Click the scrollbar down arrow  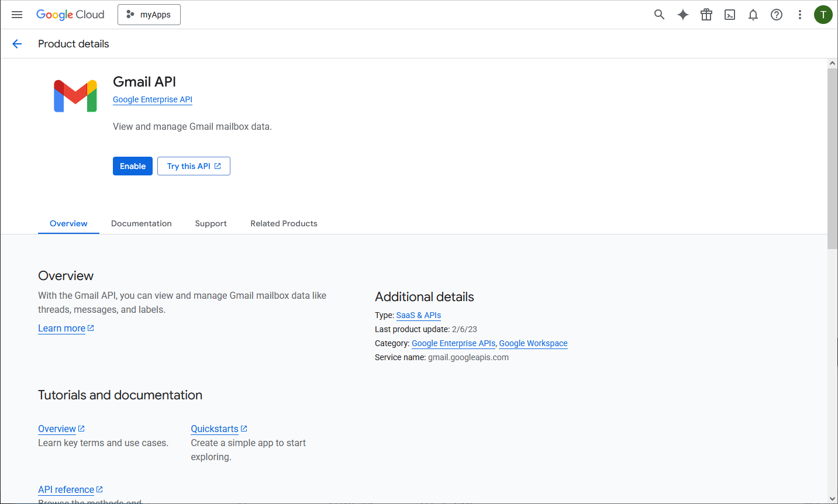pos(832,499)
